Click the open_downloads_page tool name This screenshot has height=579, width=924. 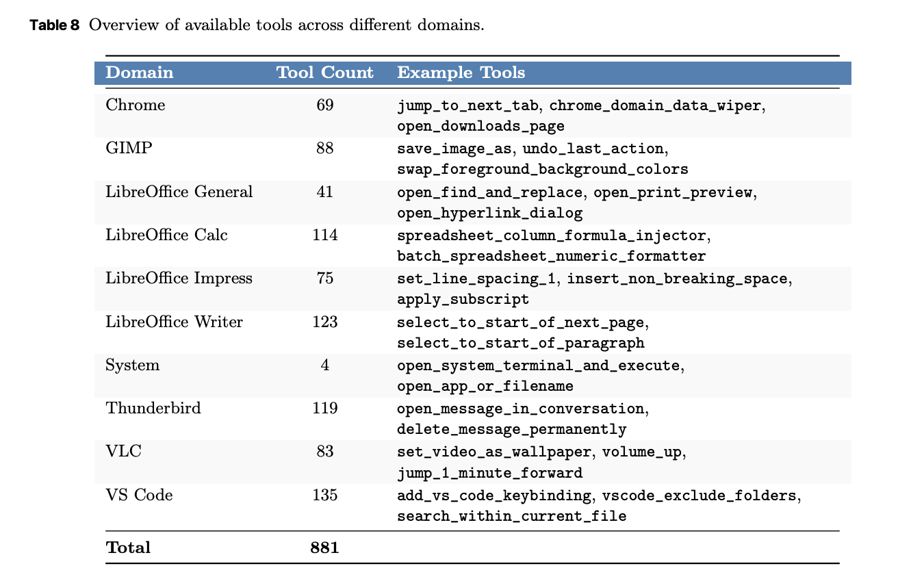point(481,127)
